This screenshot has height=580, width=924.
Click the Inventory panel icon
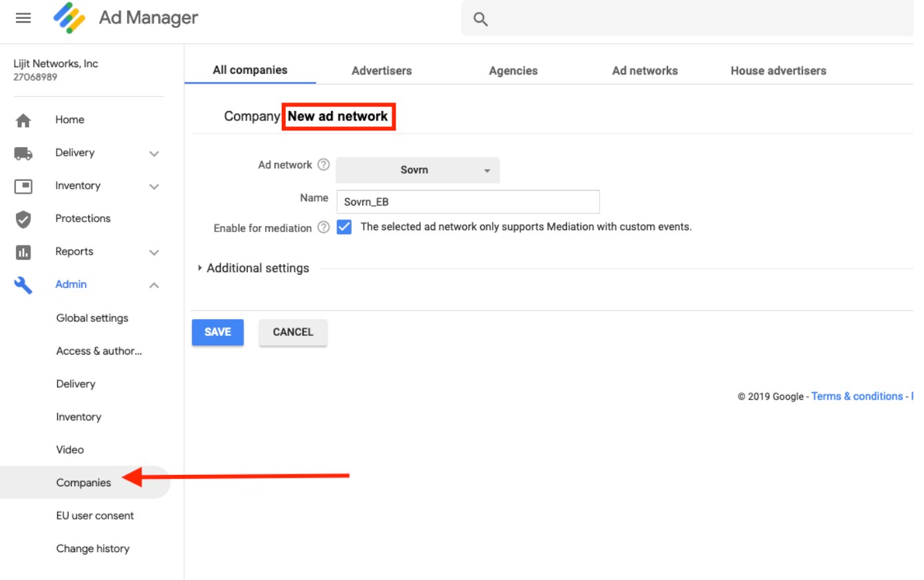click(x=23, y=186)
